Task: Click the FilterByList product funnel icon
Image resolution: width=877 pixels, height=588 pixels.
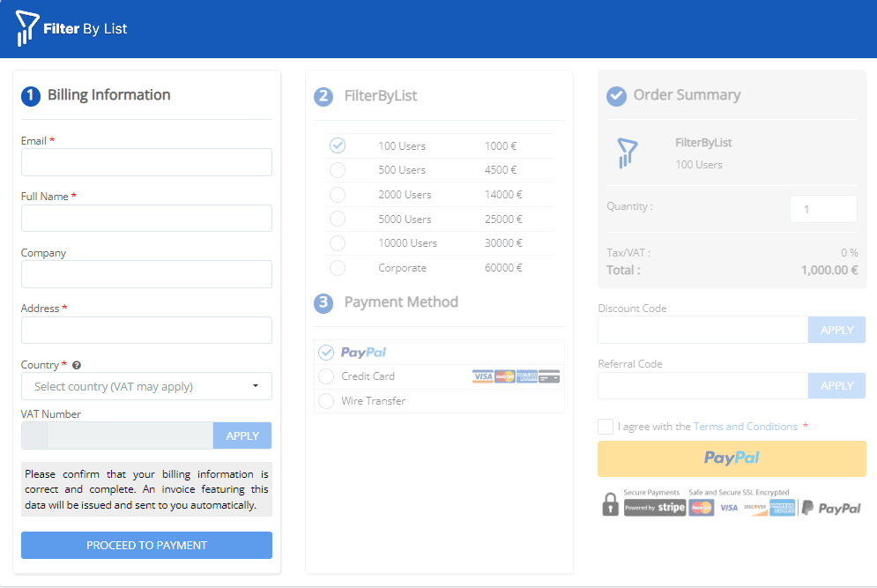Action: click(x=627, y=153)
